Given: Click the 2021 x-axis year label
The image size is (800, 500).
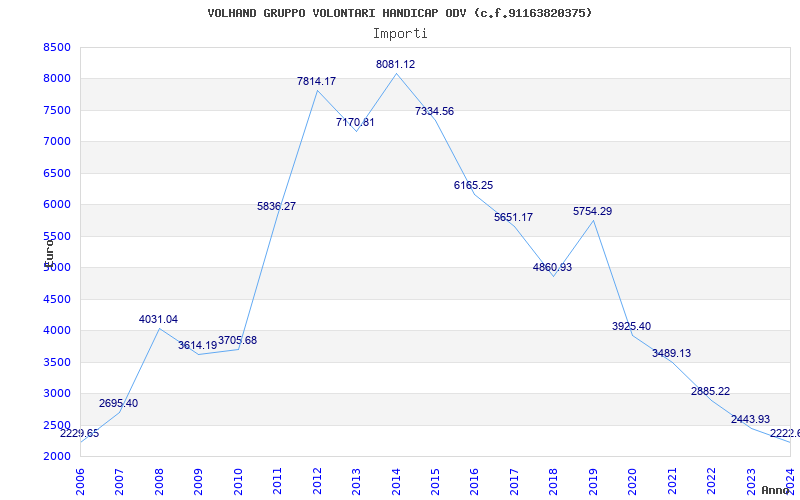Looking at the screenshot, I should (672, 482).
